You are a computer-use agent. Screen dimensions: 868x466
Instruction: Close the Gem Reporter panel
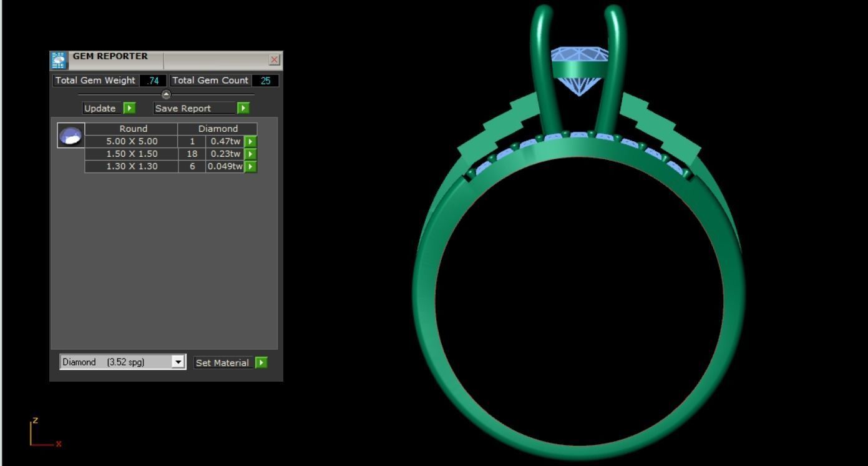(274, 60)
